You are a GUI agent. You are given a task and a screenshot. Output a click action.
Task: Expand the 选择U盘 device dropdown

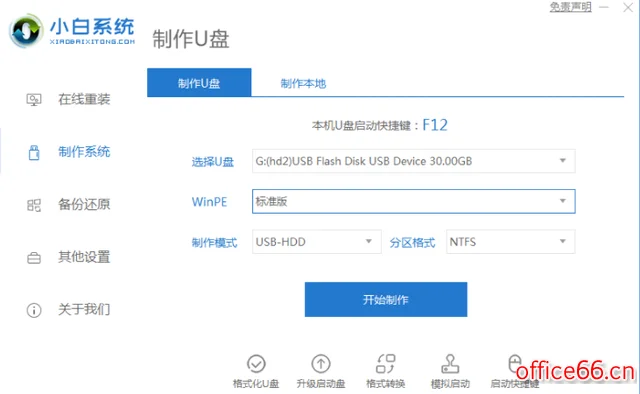pos(413,161)
